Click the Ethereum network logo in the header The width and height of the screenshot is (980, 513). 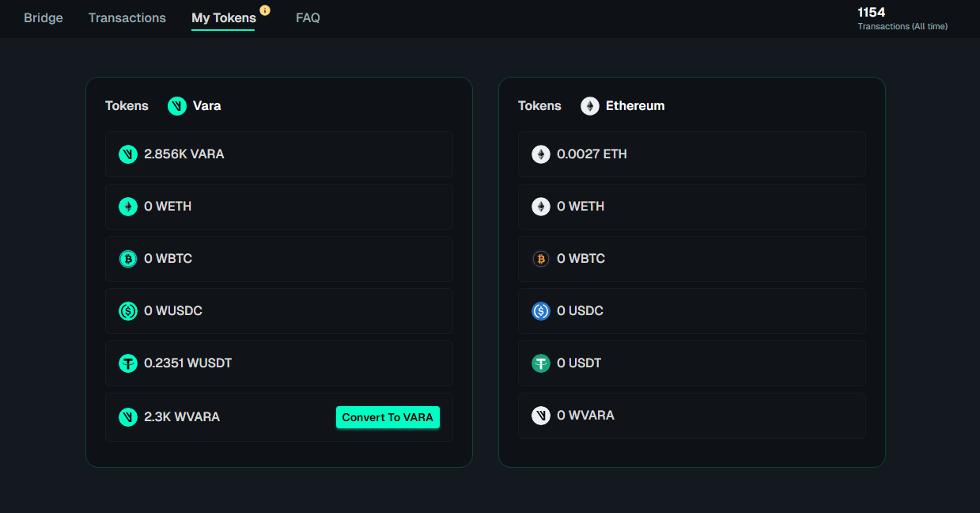tap(590, 106)
